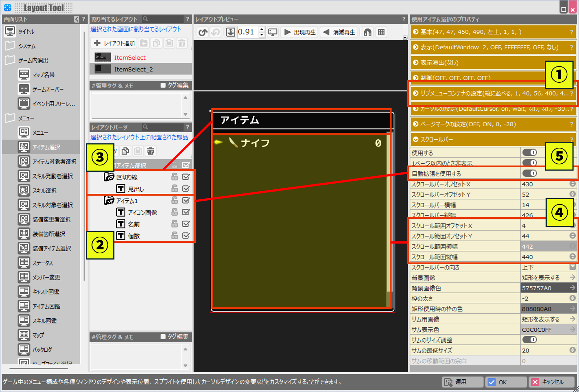Toggle the サムのサイズ調整 switch
Screen dimensions: 579x392
(x=529, y=340)
